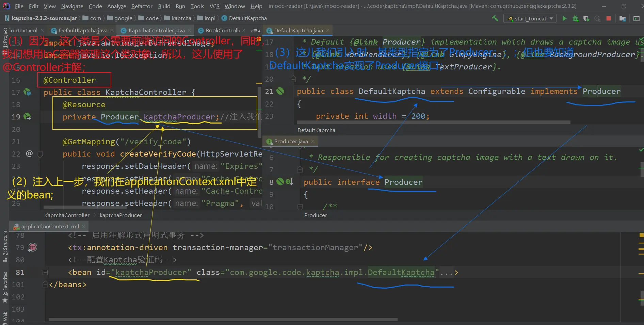644x325 pixels.
Task: Start debugging with the bug icon
Action: pyautogui.click(x=575, y=19)
